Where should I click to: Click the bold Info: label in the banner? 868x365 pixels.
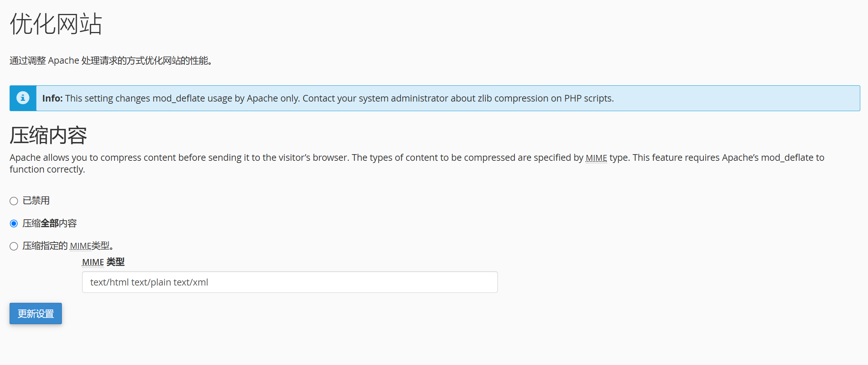tap(52, 98)
